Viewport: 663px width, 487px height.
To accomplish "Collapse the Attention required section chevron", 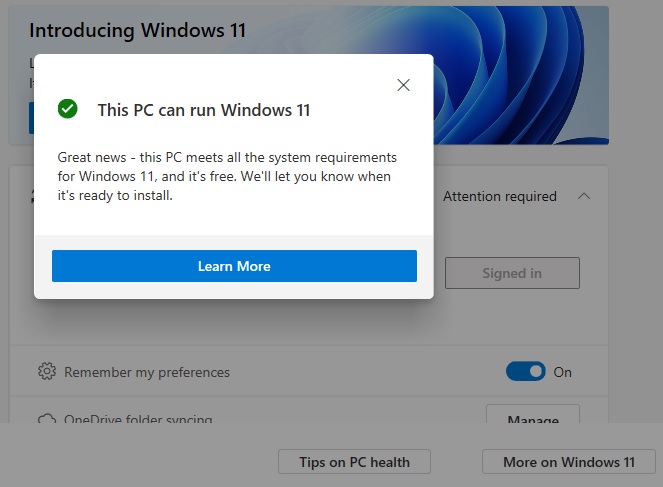I will point(584,196).
